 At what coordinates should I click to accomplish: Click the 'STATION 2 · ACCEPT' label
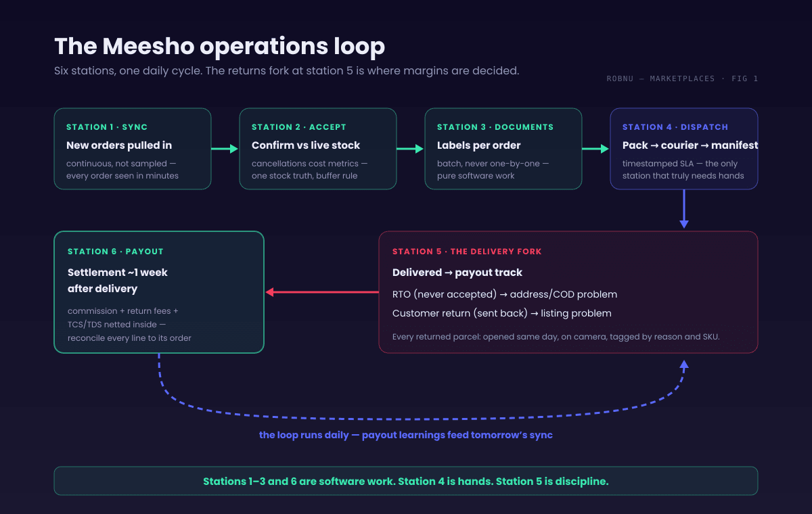[298, 127]
